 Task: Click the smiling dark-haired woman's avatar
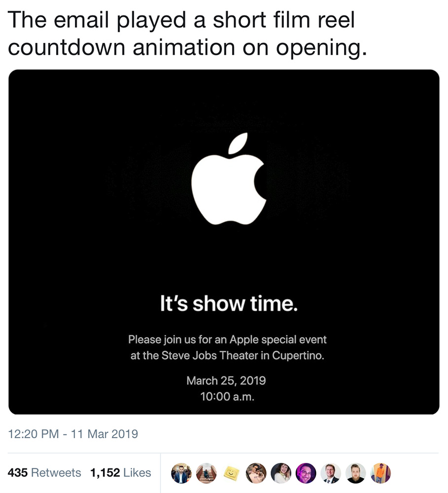(281, 473)
